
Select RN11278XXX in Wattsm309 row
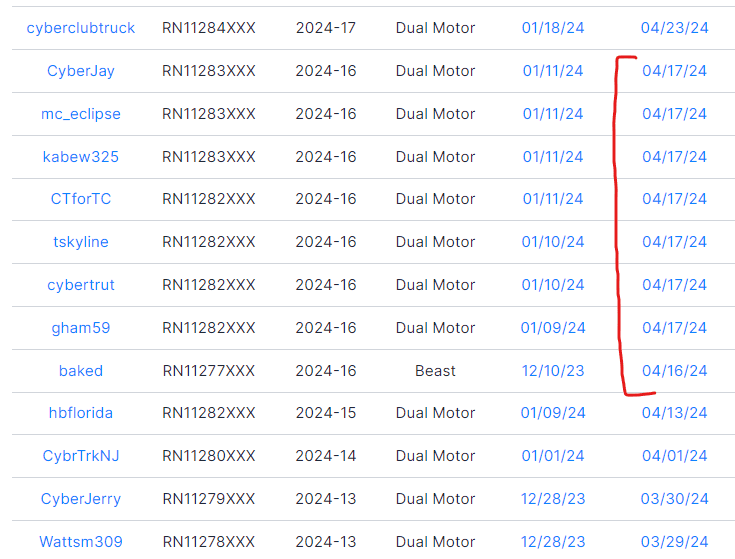209,542
